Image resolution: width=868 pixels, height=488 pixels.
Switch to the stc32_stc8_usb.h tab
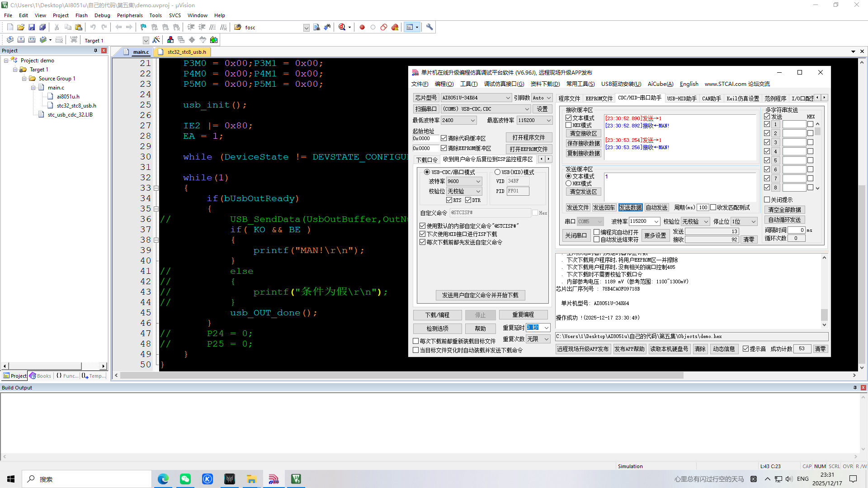click(x=186, y=52)
